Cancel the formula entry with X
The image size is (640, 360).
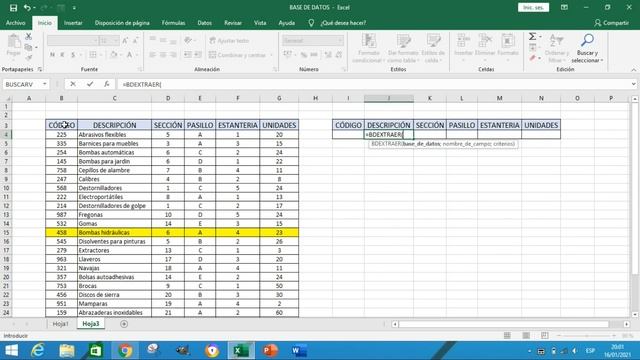pyautogui.click(x=73, y=84)
